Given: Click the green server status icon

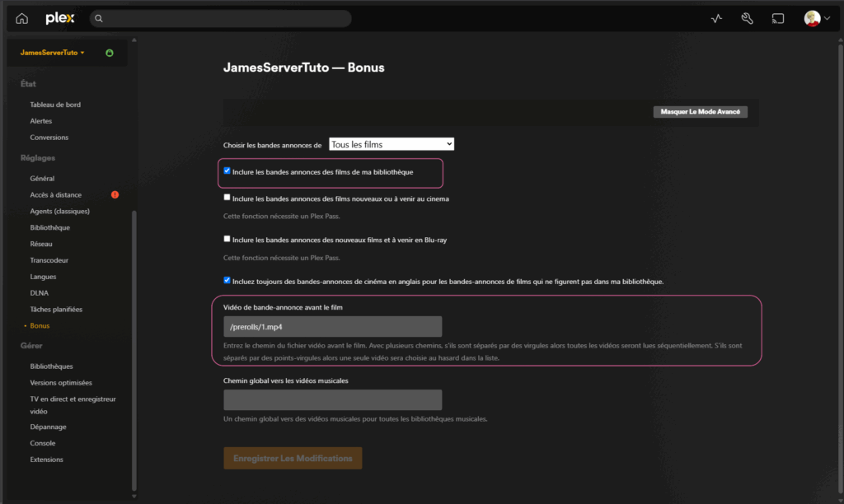Looking at the screenshot, I should 110,53.
